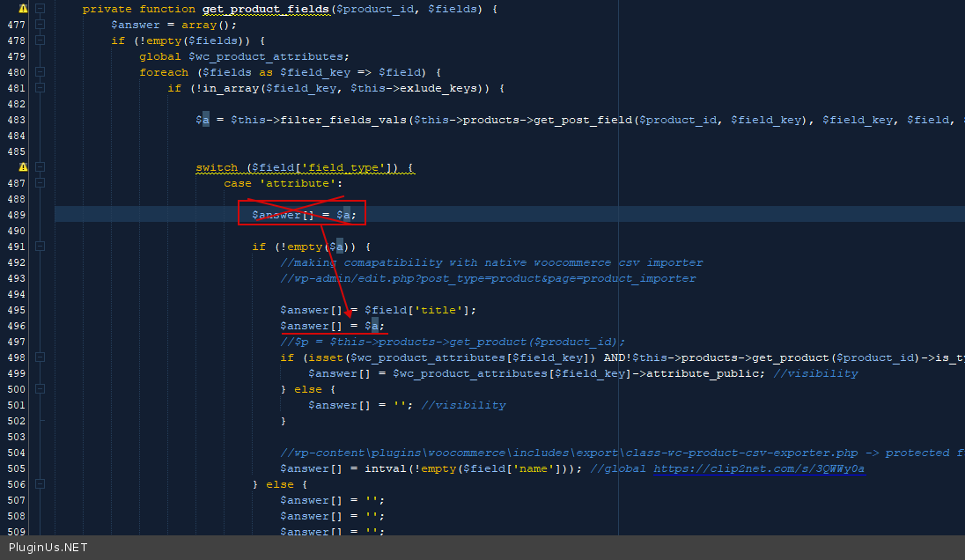The image size is (965, 560).
Task: Collapse the get_product_fields function fold
Action: coord(40,9)
